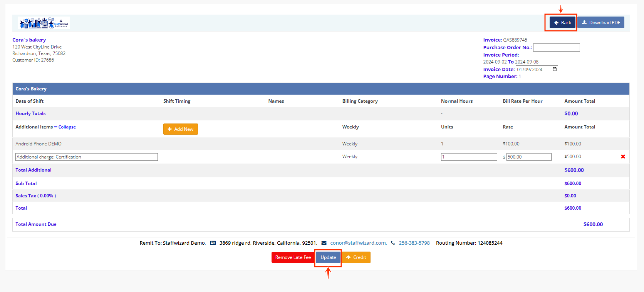Click the envelope icon beside email

pyautogui.click(x=324, y=243)
